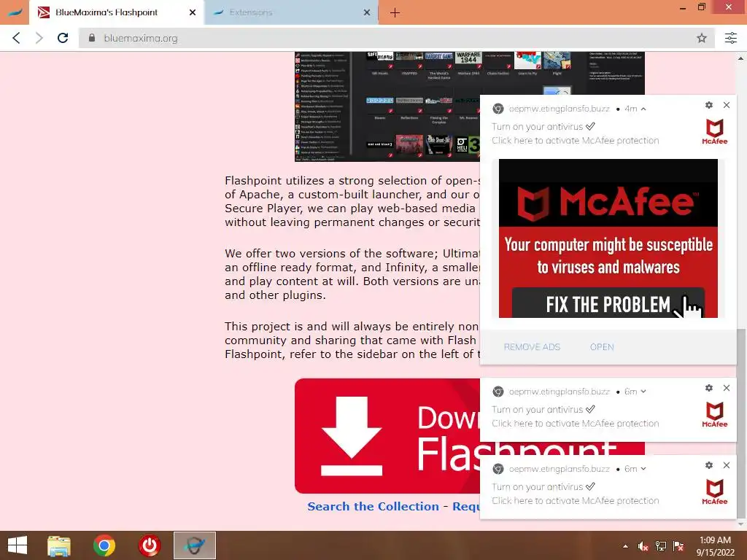Click OPEN in the expanded notification
This screenshot has height=560, width=747.
602,347
